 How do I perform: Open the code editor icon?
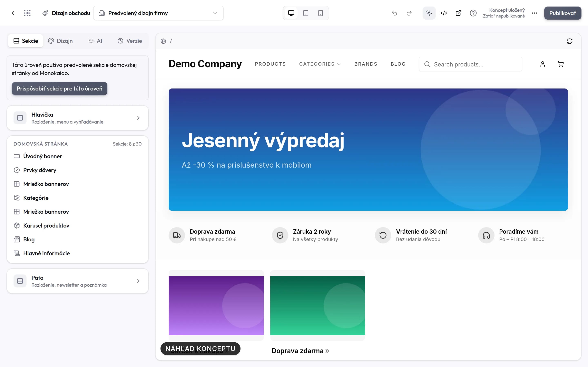pos(444,13)
